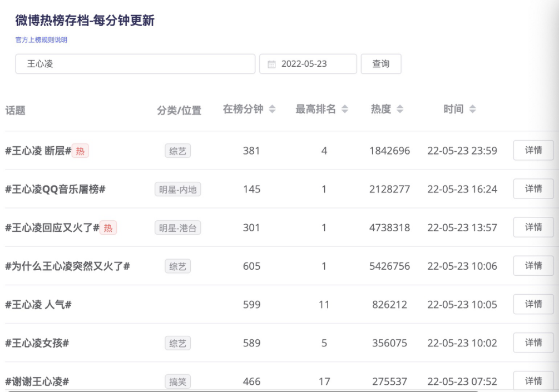The height and width of the screenshot is (392, 559).
Task: View 详情 for #王心凌 断层# row
Action: click(533, 151)
